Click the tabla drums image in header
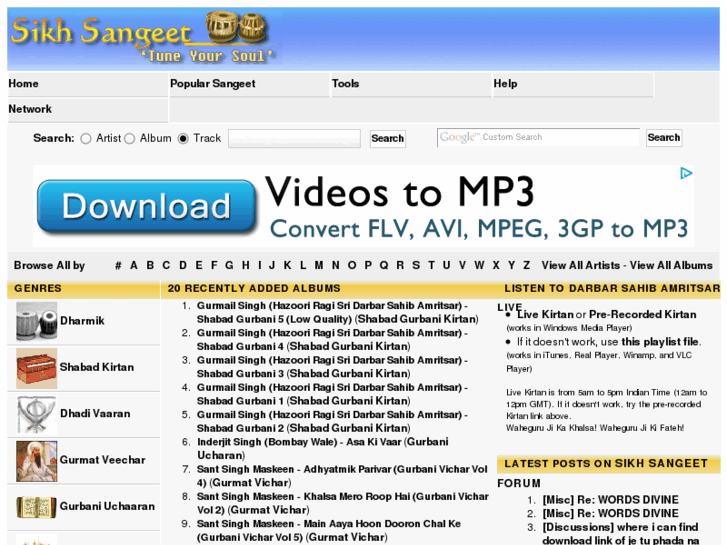Viewport: 727px width, 545px height. [x=236, y=26]
